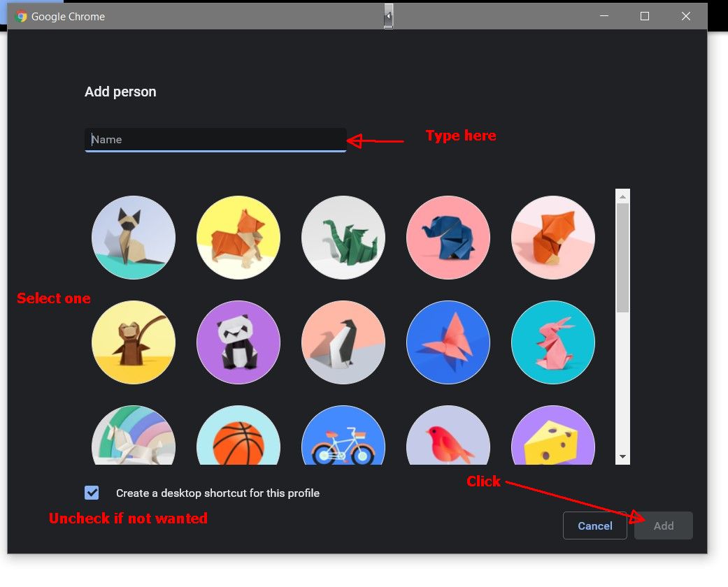Pick the green origami dragon avatar
728x587 pixels.
[343, 238]
